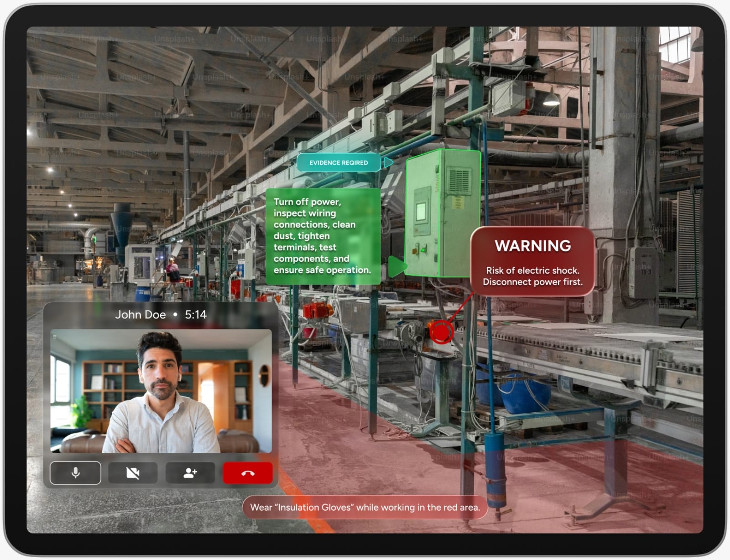Viewport: 730px width, 560px height.
Task: Enlarge John Doe's video feed
Action: [x=161, y=391]
